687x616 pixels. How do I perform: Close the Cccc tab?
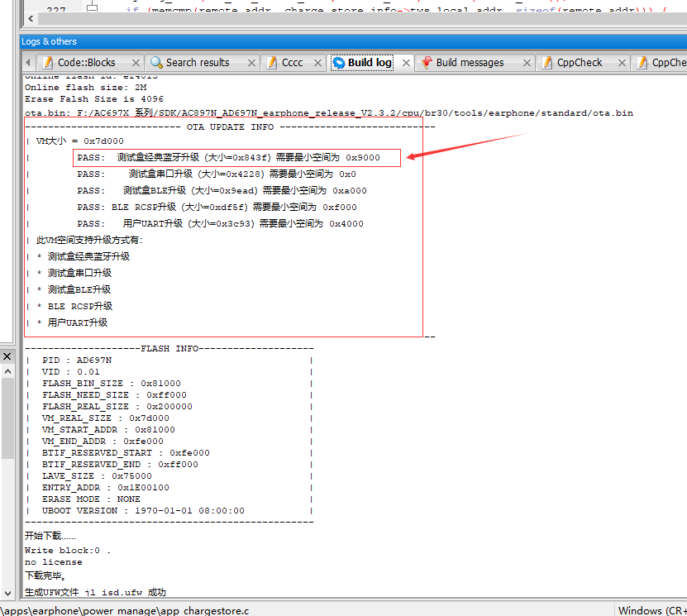click(x=318, y=63)
